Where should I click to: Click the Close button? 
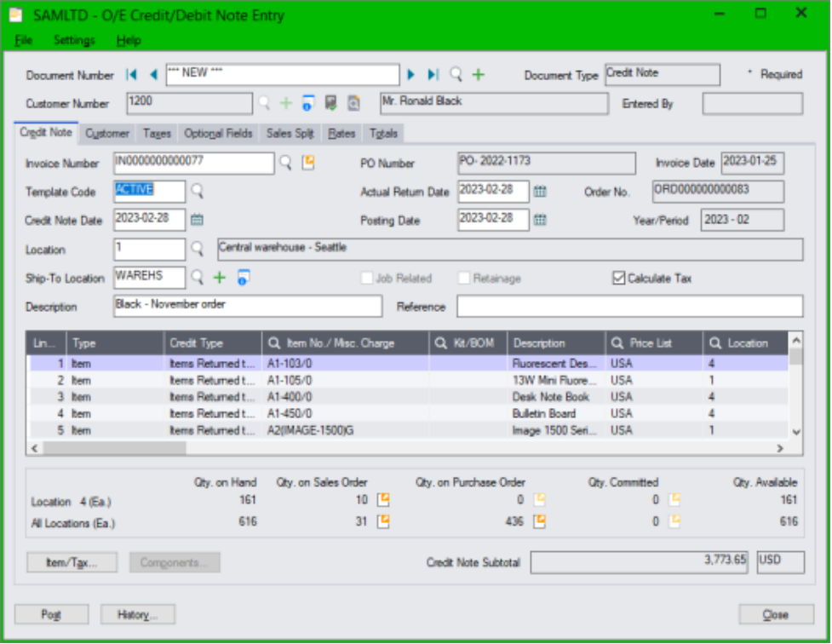pyautogui.click(x=776, y=614)
